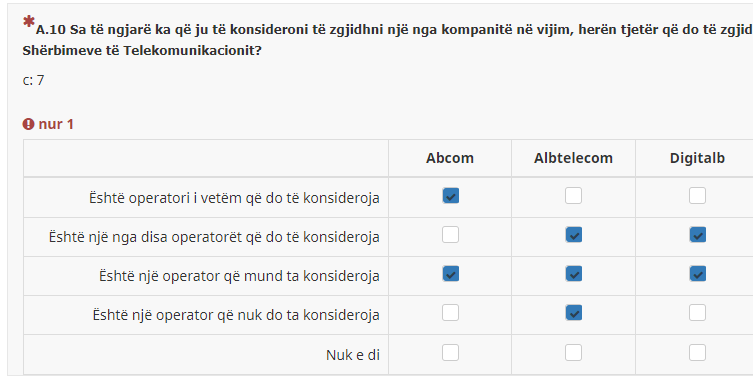
Task: Check Abcom for 'nuk do ta konsideroja' row
Action: pyautogui.click(x=450, y=313)
